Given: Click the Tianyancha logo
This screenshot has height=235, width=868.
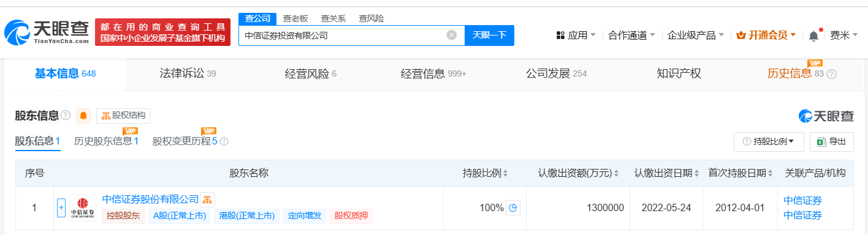Looking at the screenshot, I should [x=47, y=32].
